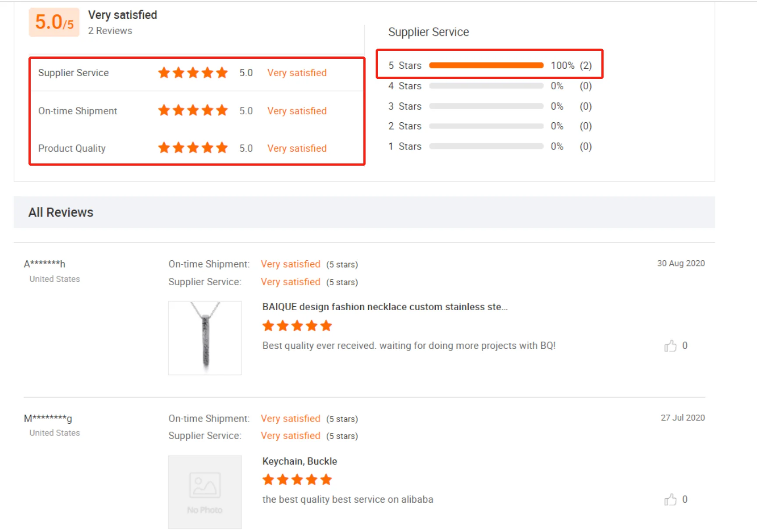
Task: Open BAIQUE design fashion necklace product link
Action: (x=385, y=307)
